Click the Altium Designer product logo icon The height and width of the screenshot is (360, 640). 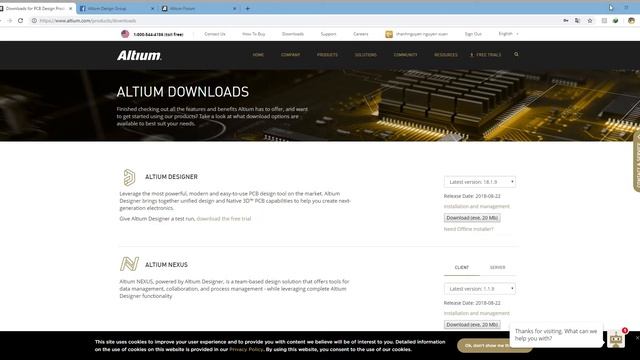coord(129,177)
